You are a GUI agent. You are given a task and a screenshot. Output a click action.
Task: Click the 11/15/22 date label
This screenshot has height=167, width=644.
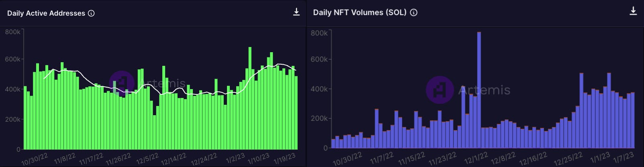[x=412, y=159]
